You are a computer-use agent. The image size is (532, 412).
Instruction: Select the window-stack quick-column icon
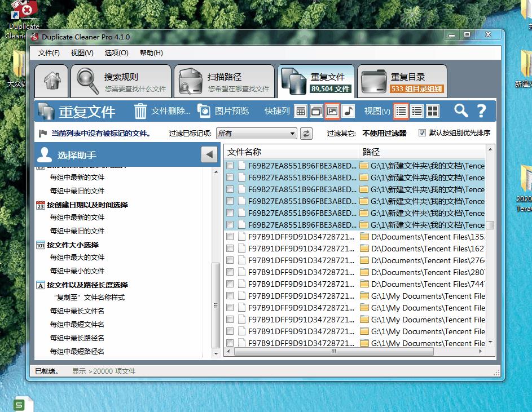pos(316,111)
